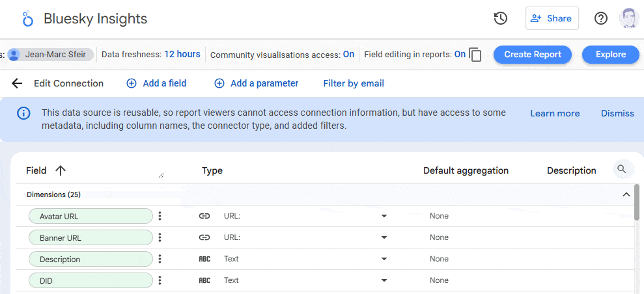The height and width of the screenshot is (294, 644).
Task: Select the Banner URL field name
Action: point(91,237)
